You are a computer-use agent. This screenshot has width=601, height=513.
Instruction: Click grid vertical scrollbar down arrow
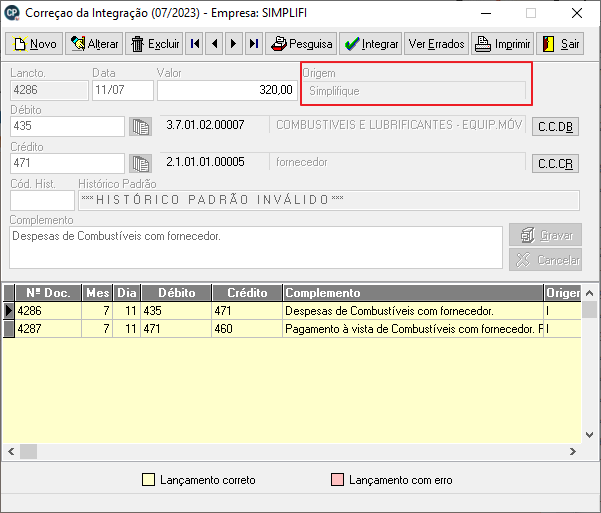590,435
